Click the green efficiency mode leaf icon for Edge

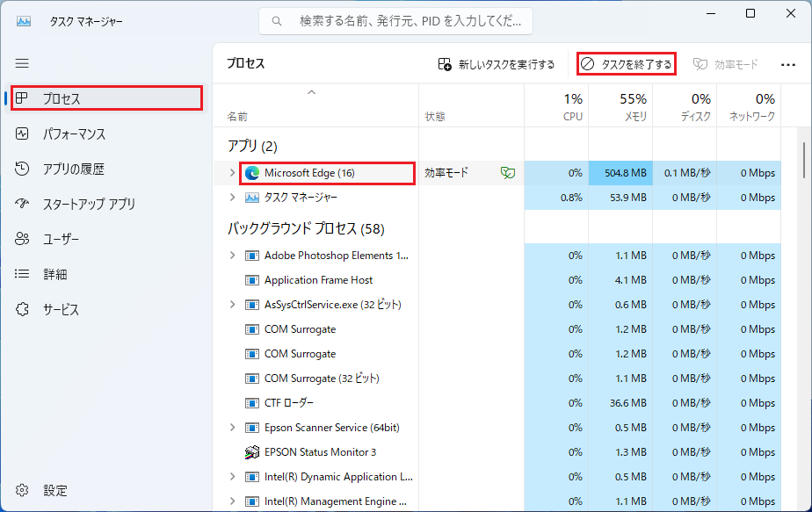click(508, 173)
